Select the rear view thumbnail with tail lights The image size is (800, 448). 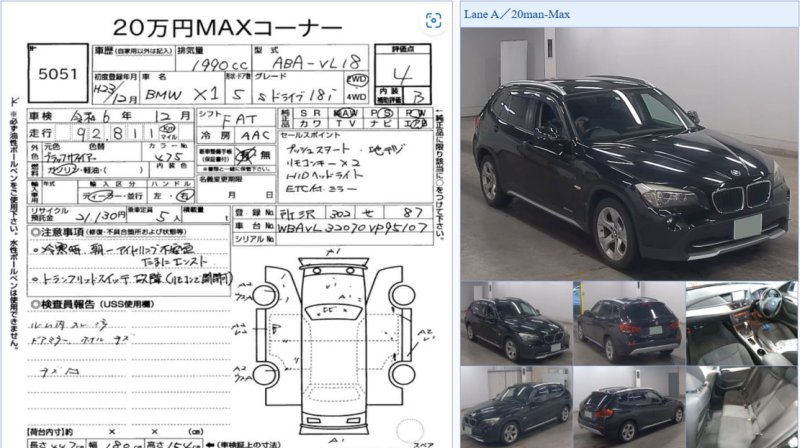pos(629,323)
